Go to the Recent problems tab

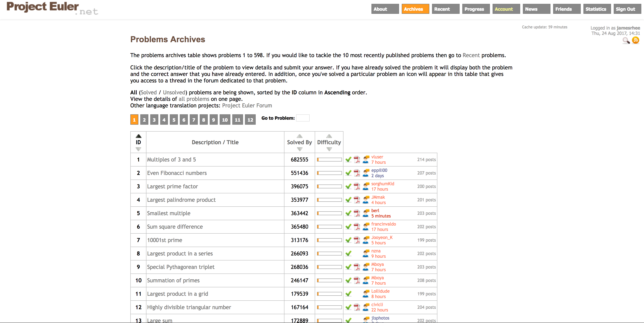445,9
